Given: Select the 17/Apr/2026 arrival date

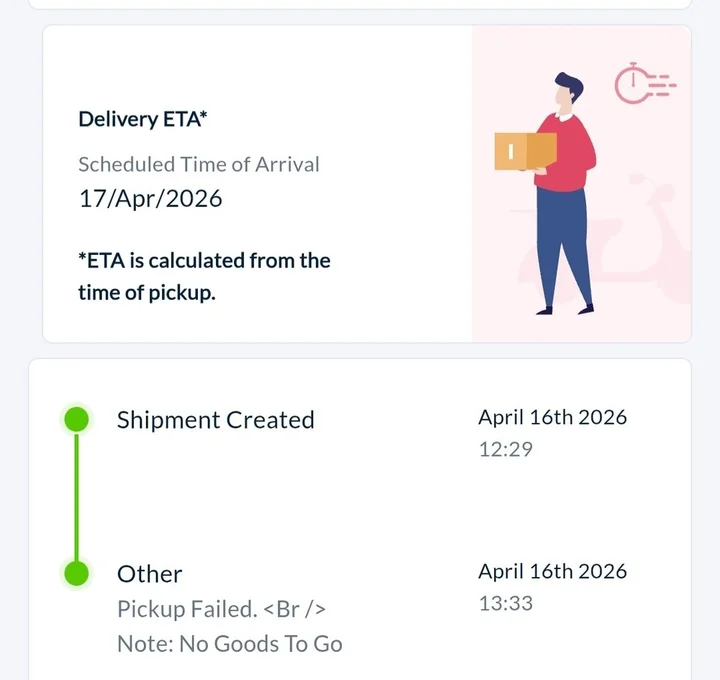Looking at the screenshot, I should [150, 198].
